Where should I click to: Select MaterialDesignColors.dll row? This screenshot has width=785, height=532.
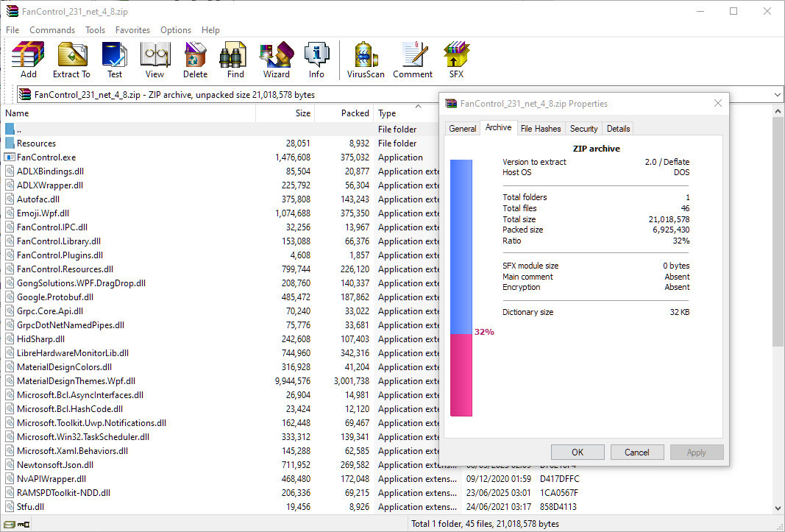221,367
